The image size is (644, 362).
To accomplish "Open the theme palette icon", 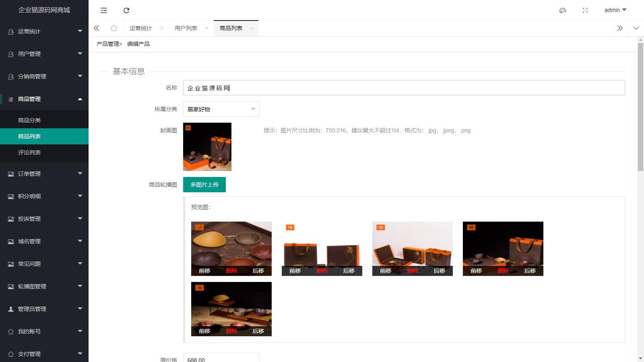I will point(563,10).
